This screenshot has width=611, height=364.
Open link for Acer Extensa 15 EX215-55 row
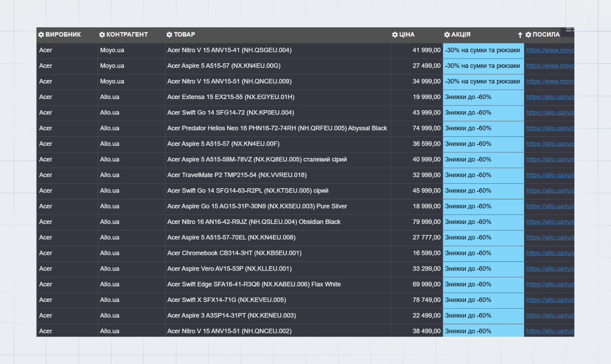pyautogui.click(x=550, y=97)
